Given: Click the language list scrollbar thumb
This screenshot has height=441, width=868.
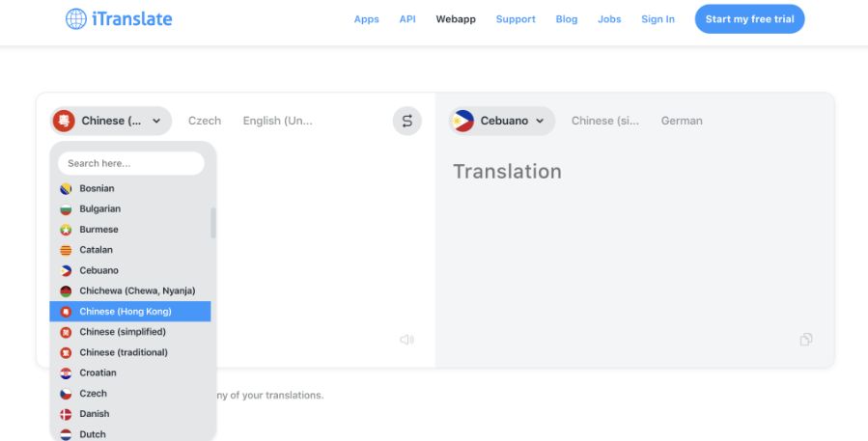Looking at the screenshot, I should tap(213, 223).
